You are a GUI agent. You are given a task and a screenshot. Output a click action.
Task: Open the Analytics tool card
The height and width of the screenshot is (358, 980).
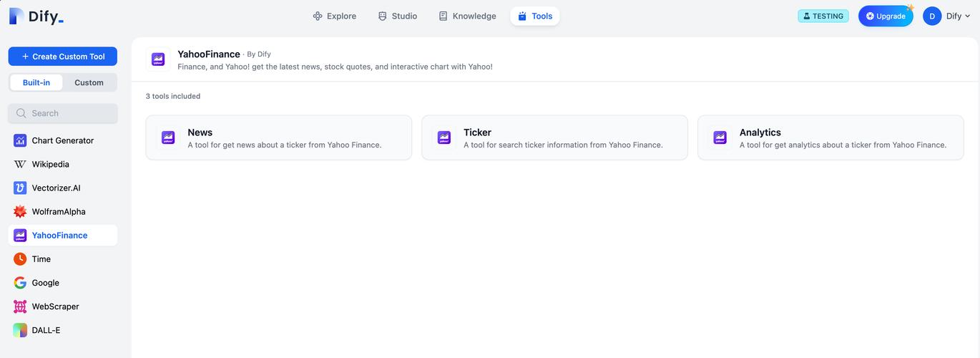click(x=830, y=137)
